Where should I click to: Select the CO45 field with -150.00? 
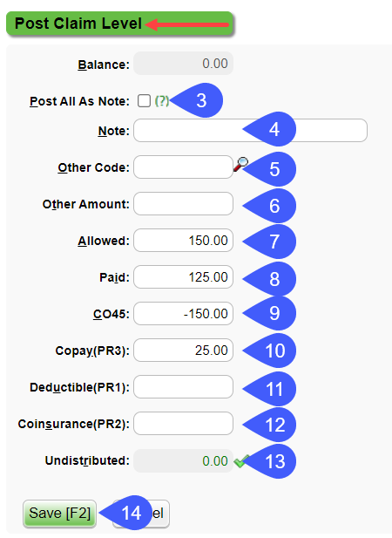coord(183,314)
